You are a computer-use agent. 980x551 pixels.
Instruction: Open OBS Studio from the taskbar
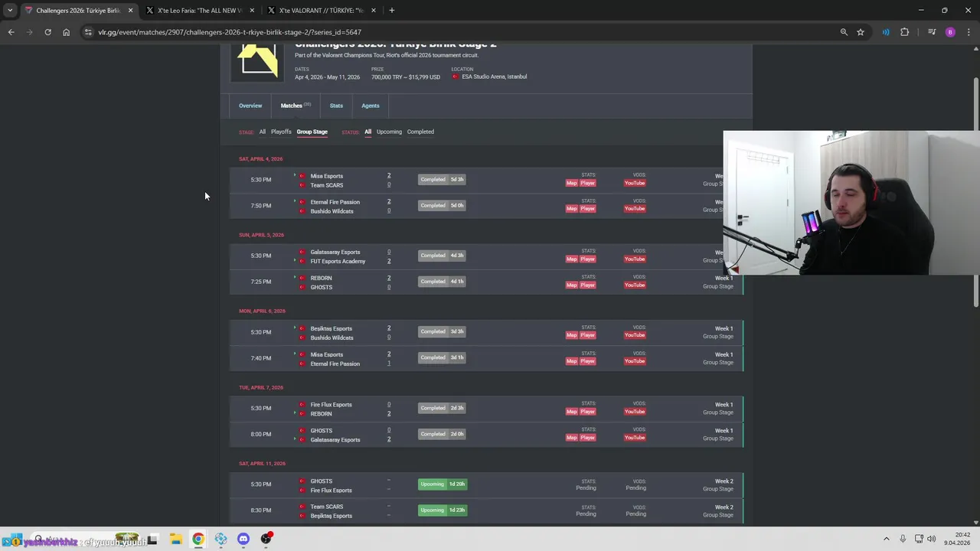266,539
